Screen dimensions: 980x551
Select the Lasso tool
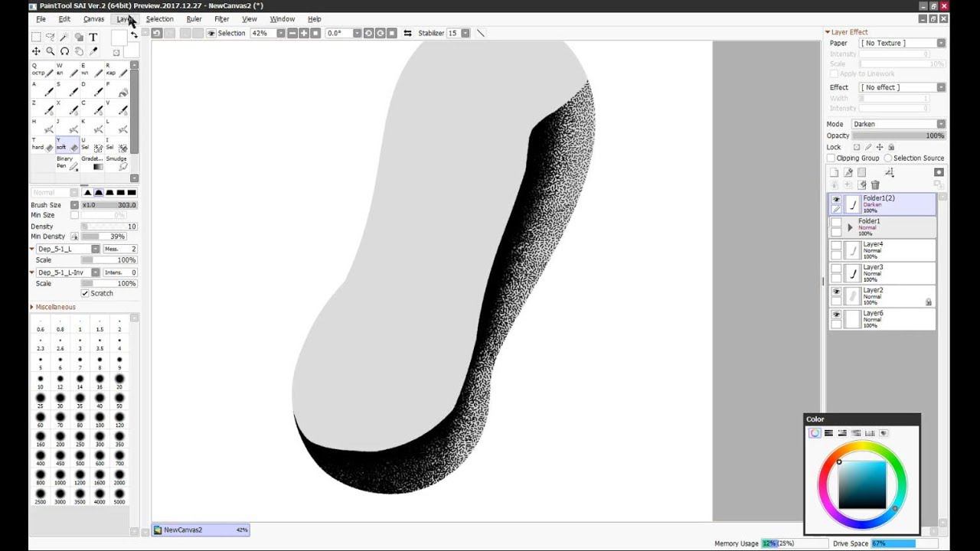click(51, 37)
